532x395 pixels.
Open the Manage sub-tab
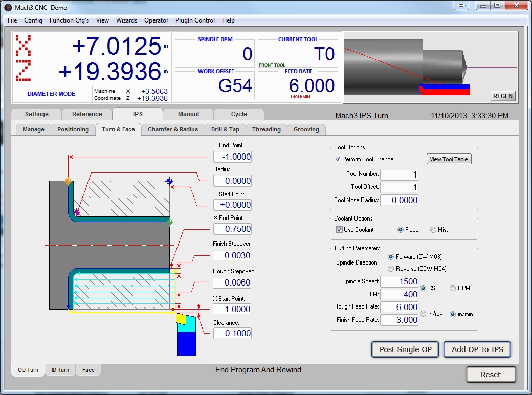[33, 129]
